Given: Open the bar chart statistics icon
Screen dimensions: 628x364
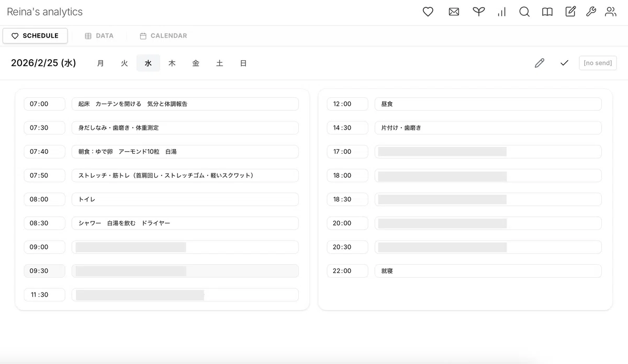Looking at the screenshot, I should 502,12.
